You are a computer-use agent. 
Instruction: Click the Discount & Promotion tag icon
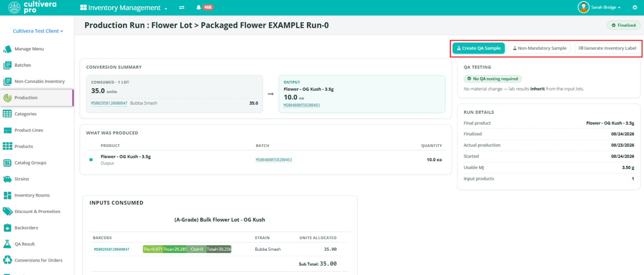point(7,211)
